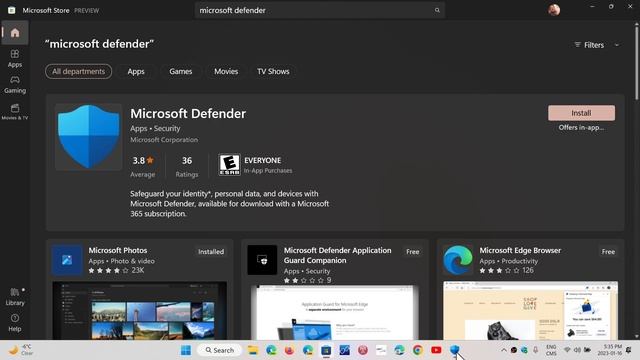The height and width of the screenshot is (360, 640).
Task: Click the 36 ratings count
Action: coord(187,160)
